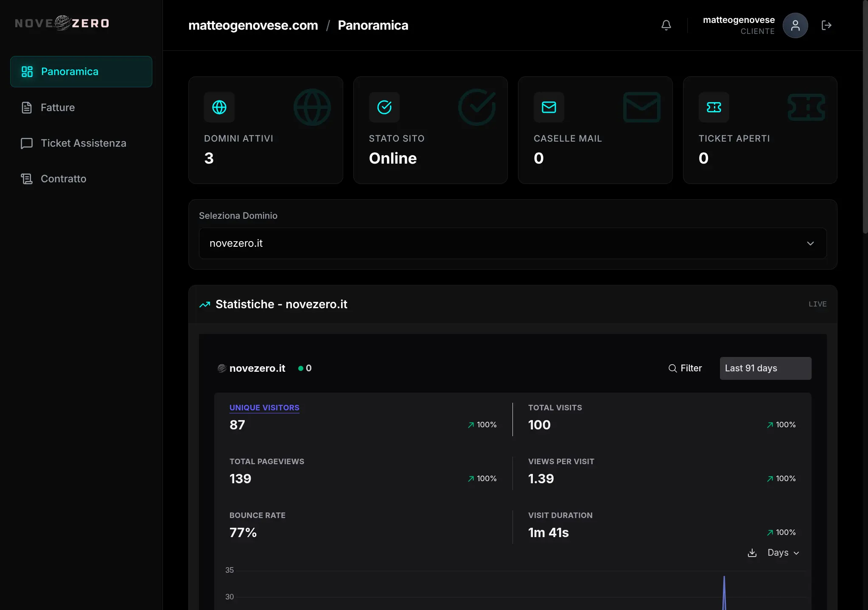Click the novezero.it site favicon
Image resolution: width=868 pixels, height=610 pixels.
(x=222, y=368)
